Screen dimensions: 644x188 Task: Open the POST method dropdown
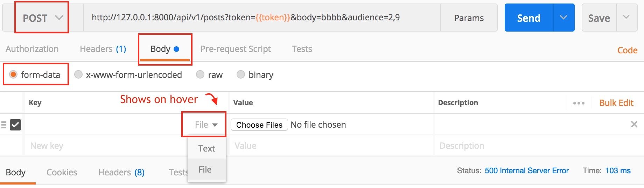click(42, 18)
